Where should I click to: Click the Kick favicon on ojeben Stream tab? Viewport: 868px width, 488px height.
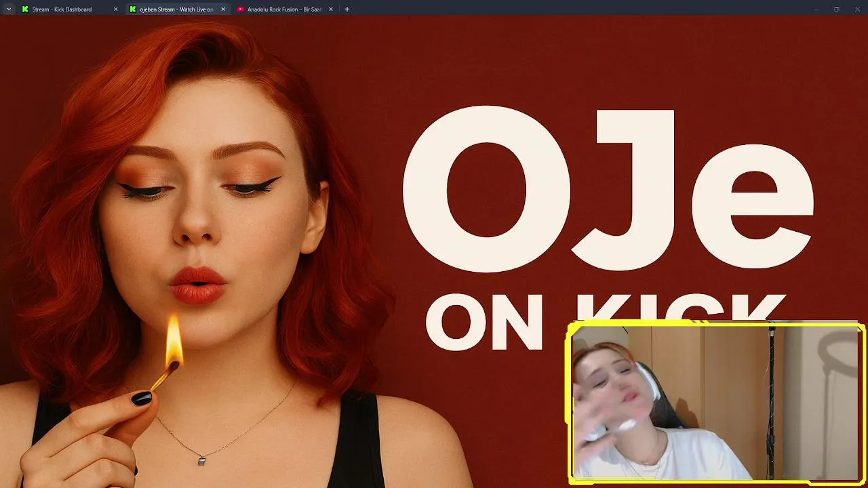pyautogui.click(x=133, y=9)
